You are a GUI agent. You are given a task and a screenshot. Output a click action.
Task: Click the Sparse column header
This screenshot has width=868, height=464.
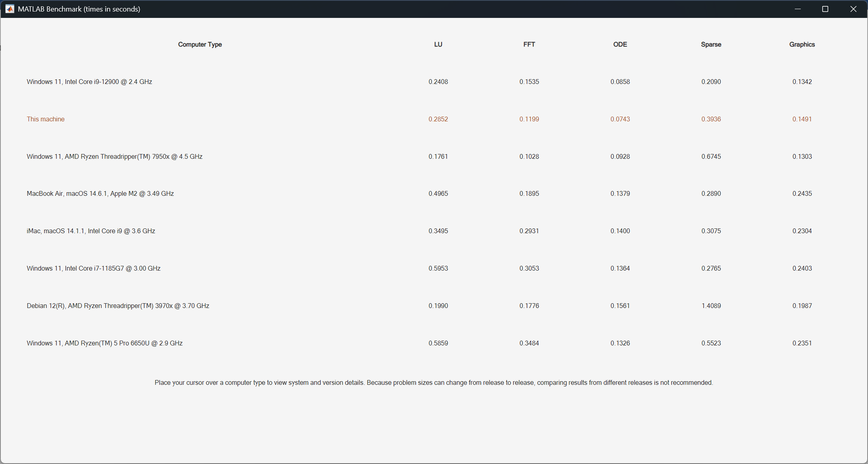click(x=711, y=45)
